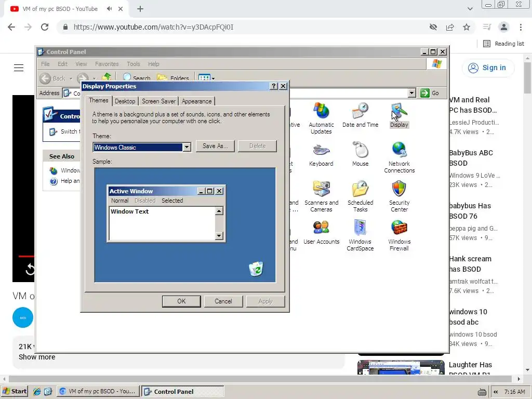Click the Control Panel Back arrow
Viewport: 532px width, 399px height.
(x=45, y=78)
